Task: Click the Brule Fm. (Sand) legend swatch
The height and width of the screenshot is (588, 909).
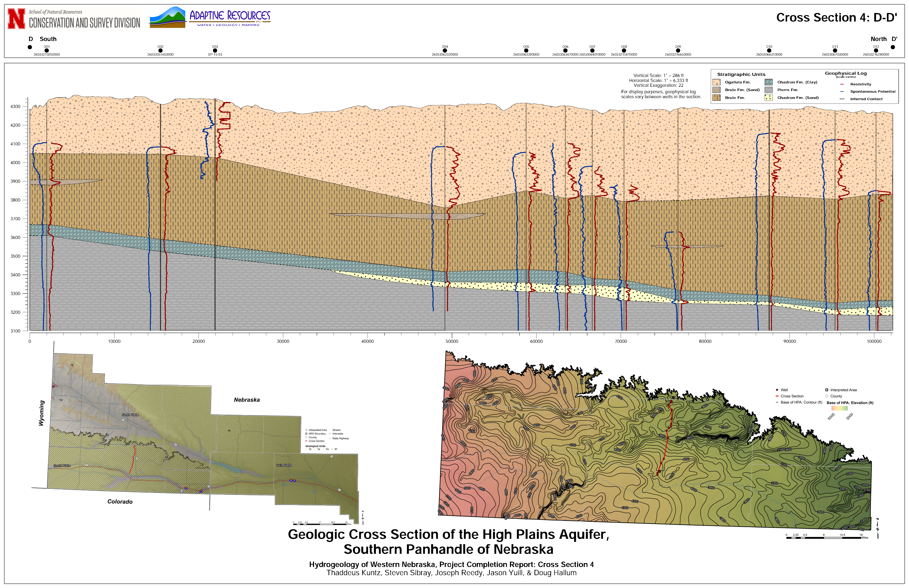Action: coord(716,90)
